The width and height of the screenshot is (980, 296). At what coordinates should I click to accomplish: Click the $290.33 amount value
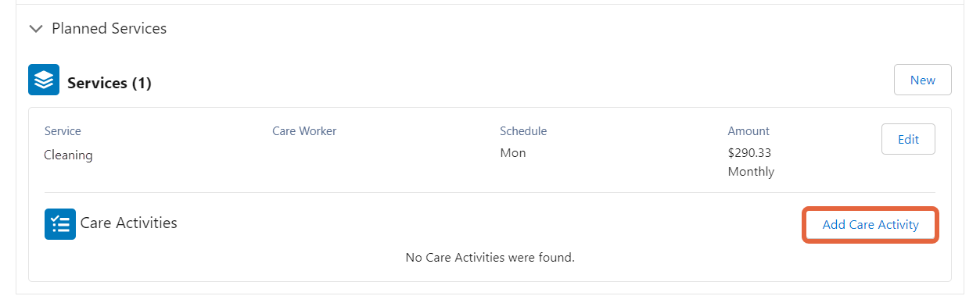point(750,153)
